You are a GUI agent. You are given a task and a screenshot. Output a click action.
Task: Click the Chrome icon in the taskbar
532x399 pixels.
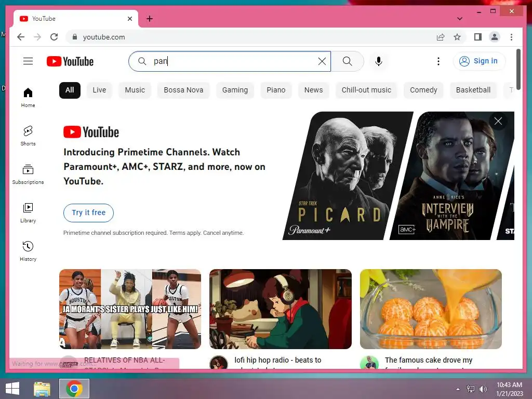pyautogui.click(x=74, y=389)
